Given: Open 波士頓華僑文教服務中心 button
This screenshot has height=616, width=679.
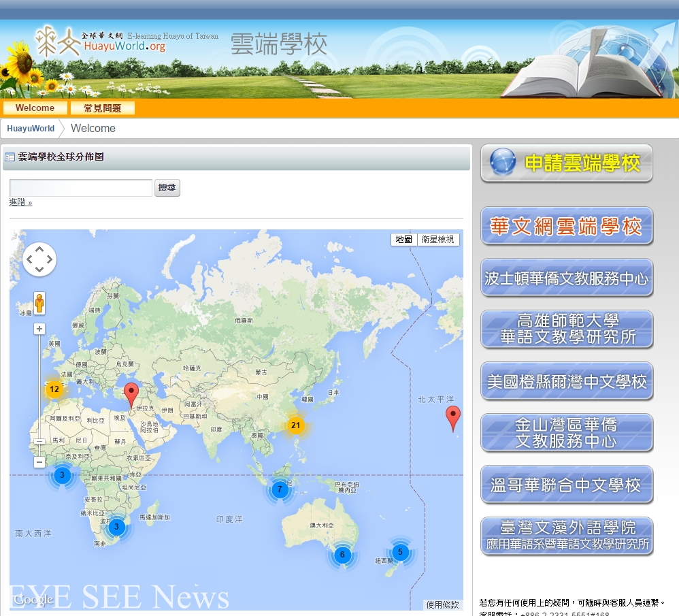Looking at the screenshot, I should click(x=567, y=278).
